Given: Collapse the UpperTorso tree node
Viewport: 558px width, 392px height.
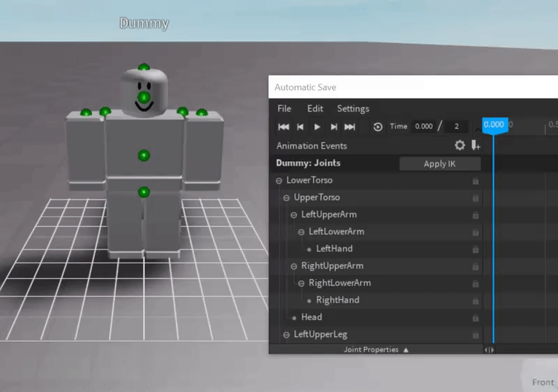Looking at the screenshot, I should (287, 198).
